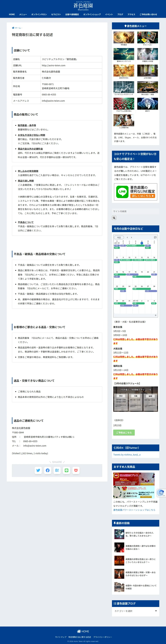Click the 強力魔除けブレス product banner
This screenshot has height=644, width=166.
134,479
